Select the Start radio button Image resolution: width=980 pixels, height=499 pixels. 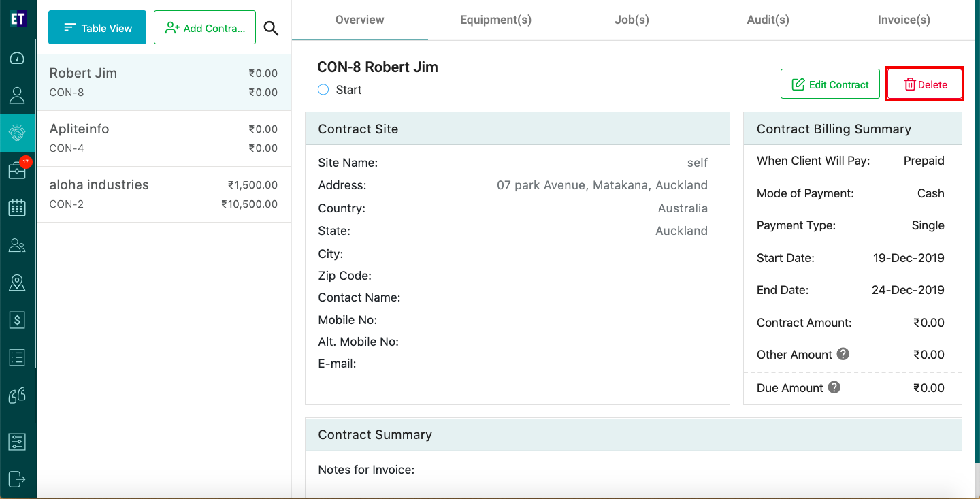coord(323,90)
